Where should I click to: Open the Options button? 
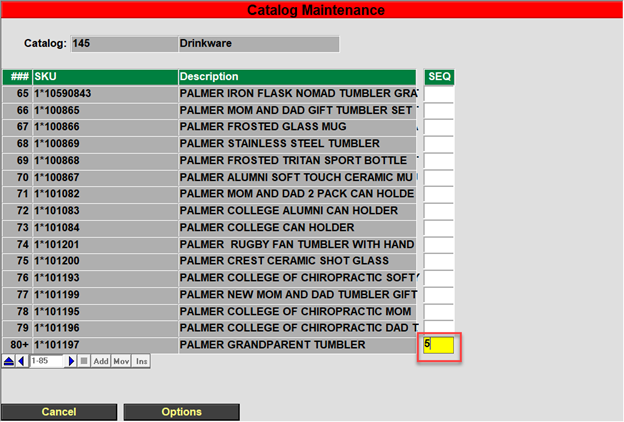(181, 412)
